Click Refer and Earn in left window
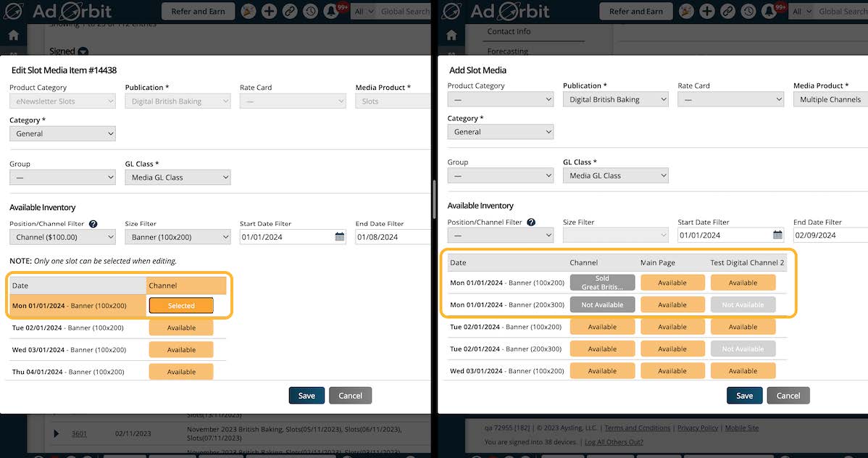This screenshot has width=868, height=458. point(198,11)
